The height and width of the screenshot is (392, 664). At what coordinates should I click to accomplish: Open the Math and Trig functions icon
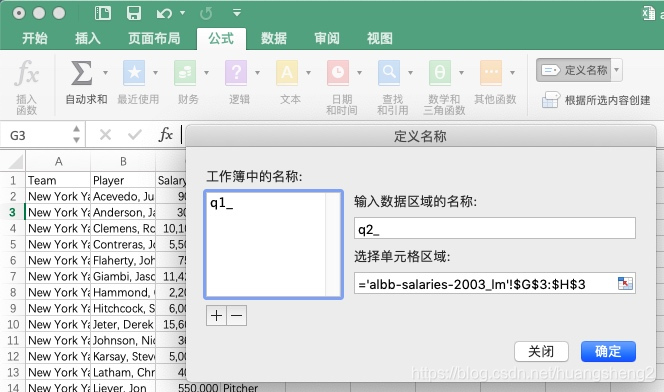click(440, 73)
